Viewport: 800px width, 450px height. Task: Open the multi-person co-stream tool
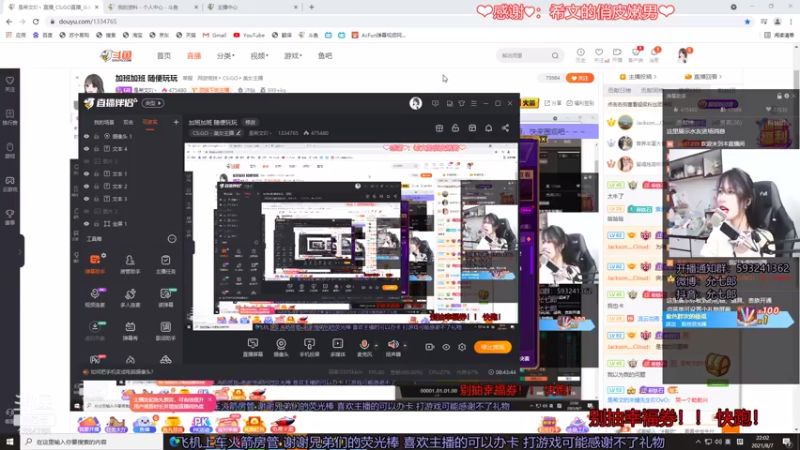coord(130,297)
